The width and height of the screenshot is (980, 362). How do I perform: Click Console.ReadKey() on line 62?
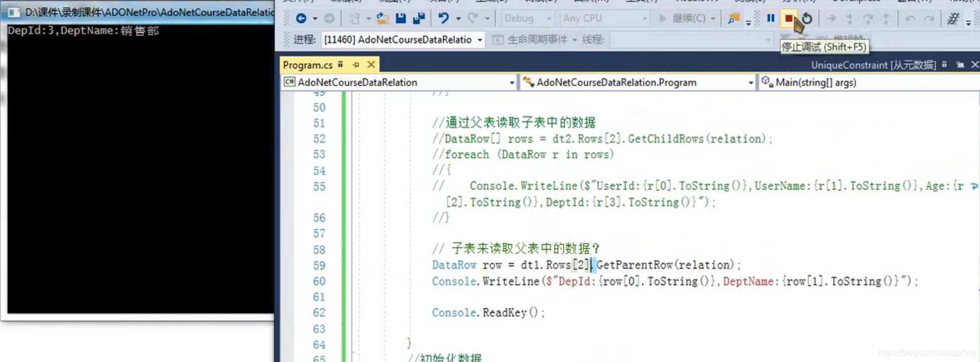pos(488,312)
